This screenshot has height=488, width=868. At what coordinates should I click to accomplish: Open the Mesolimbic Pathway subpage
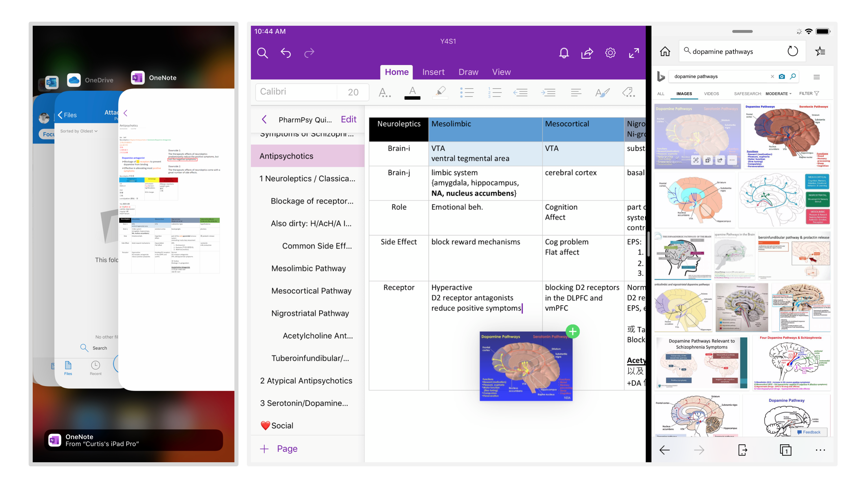(x=308, y=268)
